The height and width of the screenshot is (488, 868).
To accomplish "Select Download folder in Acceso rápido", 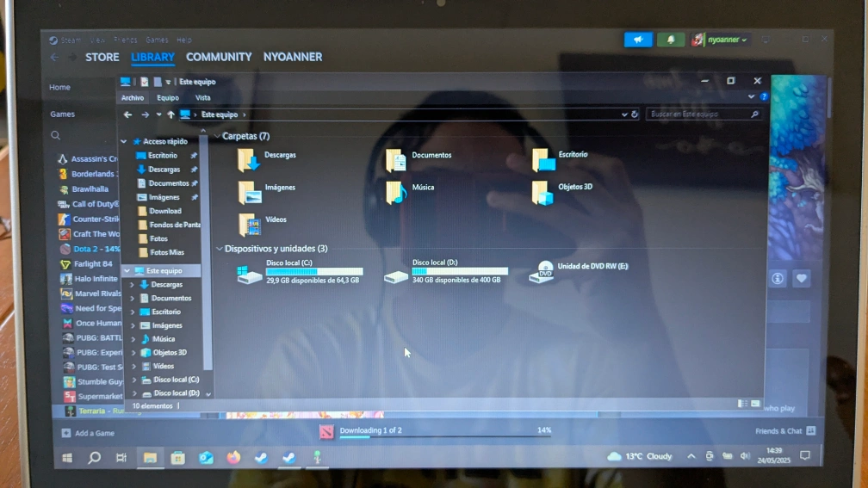I will click(160, 211).
